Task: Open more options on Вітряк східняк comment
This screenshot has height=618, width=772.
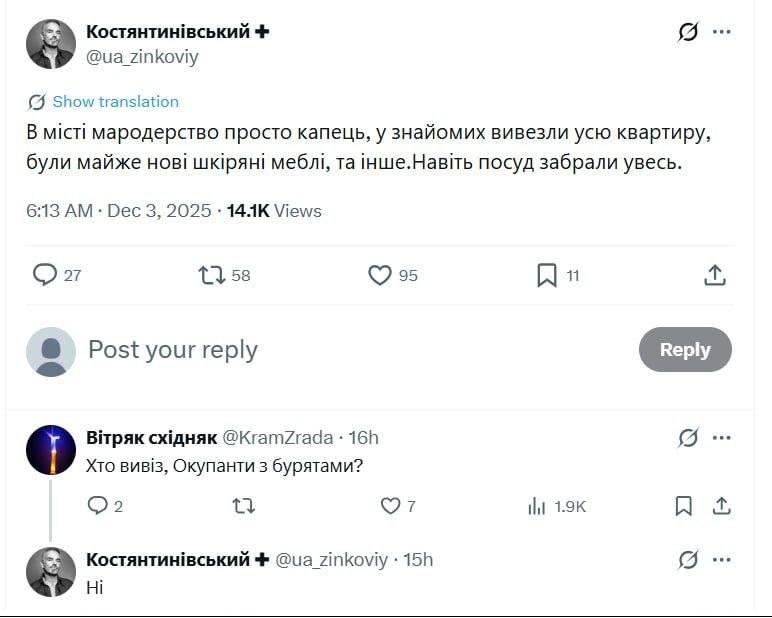Action: (722, 438)
